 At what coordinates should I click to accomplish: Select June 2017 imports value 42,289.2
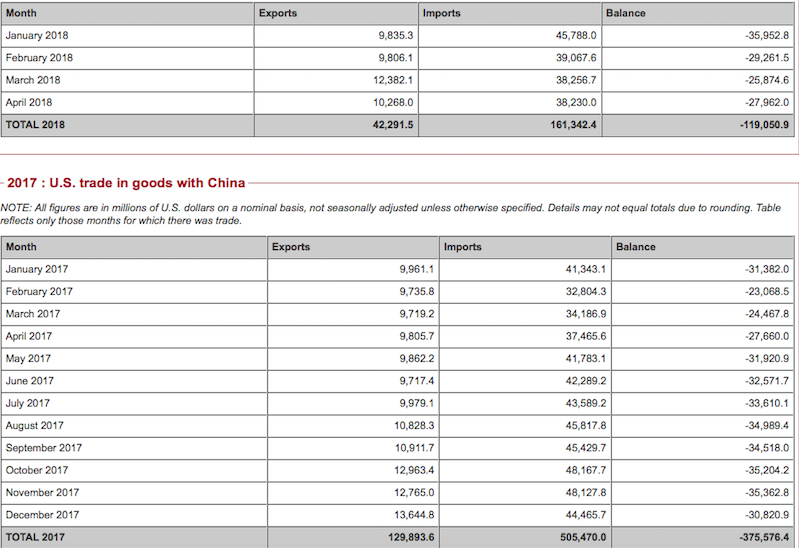(586, 381)
